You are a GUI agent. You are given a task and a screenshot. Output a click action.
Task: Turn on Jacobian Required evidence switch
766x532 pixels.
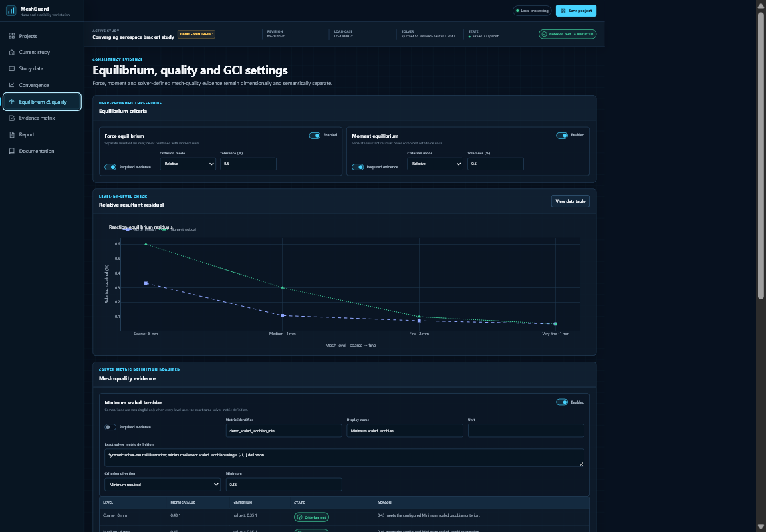tap(110, 427)
